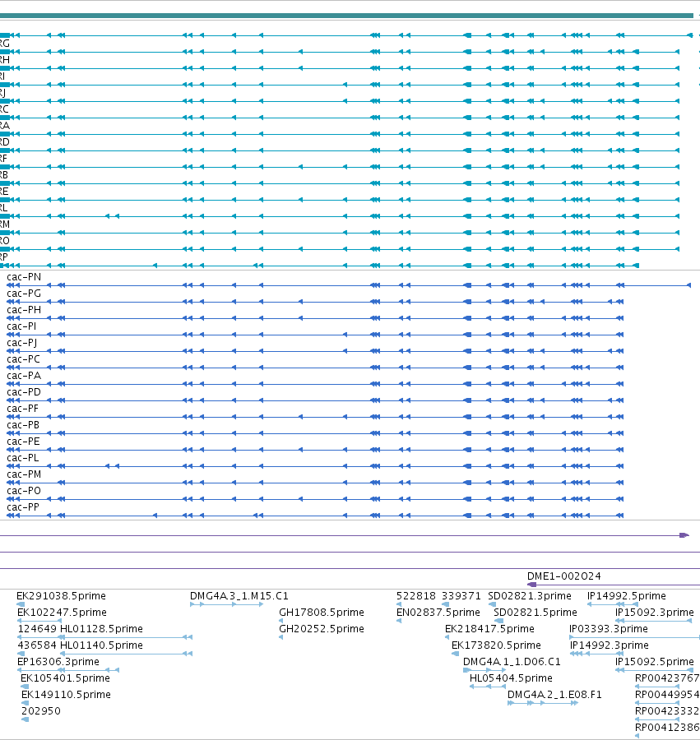Click the EK291038.5prime EST feature
The width and height of the screenshot is (700, 740).
coord(21,604)
